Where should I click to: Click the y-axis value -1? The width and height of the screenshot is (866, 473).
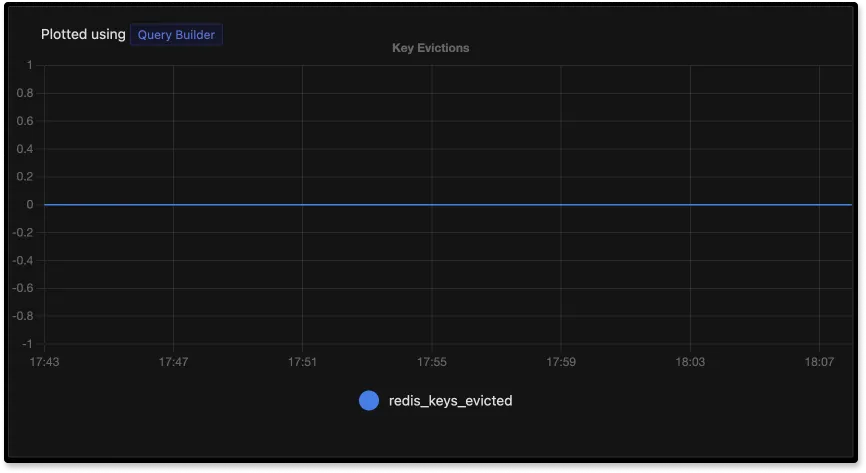(28, 344)
